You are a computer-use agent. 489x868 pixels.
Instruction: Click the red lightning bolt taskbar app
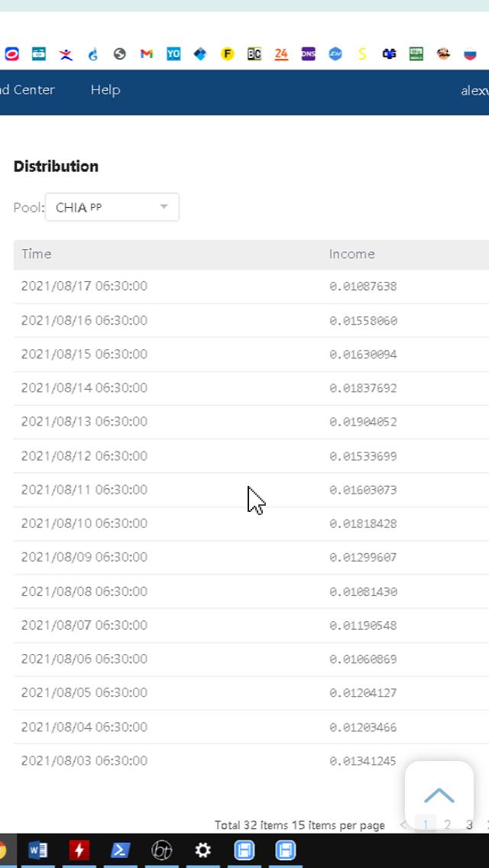coord(79,850)
